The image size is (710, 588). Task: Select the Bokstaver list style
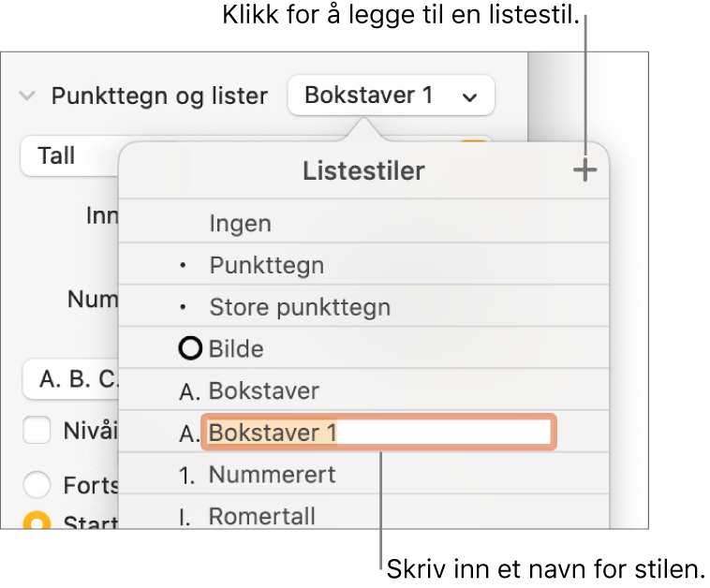[363, 390]
